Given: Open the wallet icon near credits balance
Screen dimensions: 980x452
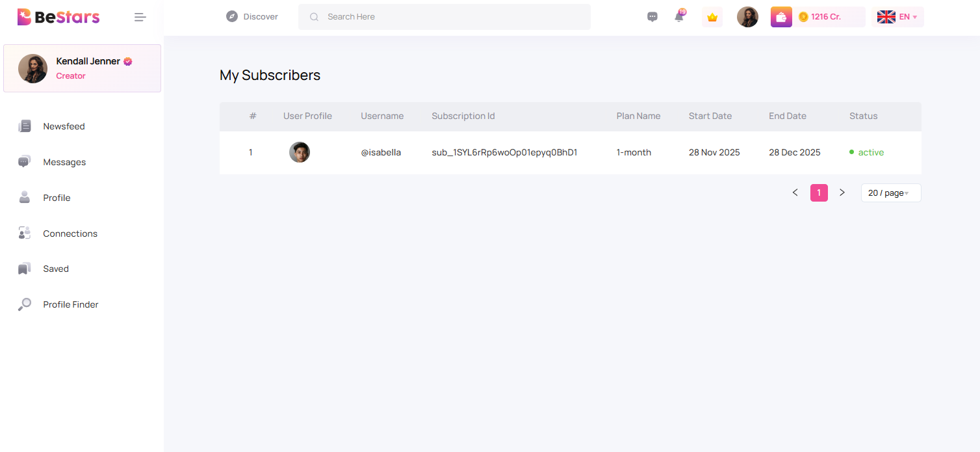Looking at the screenshot, I should [780, 16].
